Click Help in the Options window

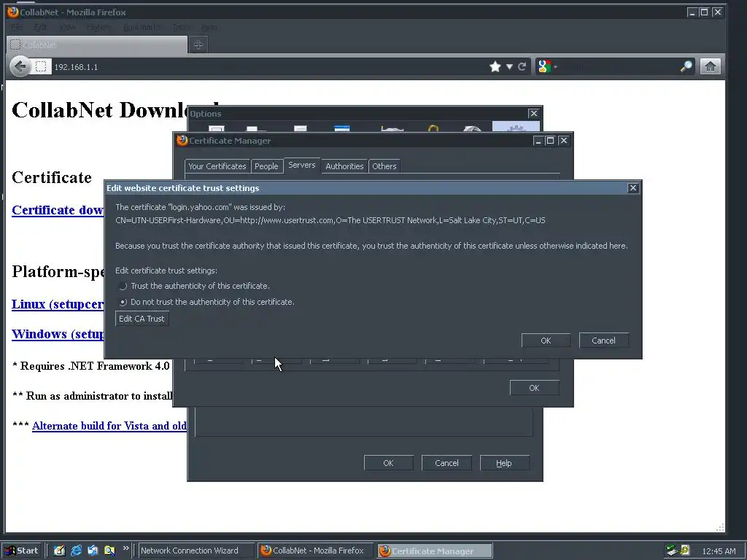[x=504, y=463]
